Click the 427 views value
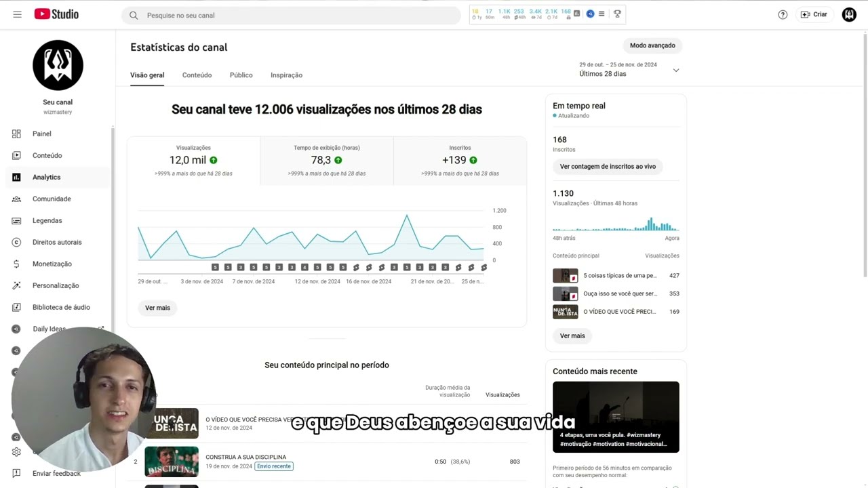Image resolution: width=868 pixels, height=488 pixels. tap(674, 276)
